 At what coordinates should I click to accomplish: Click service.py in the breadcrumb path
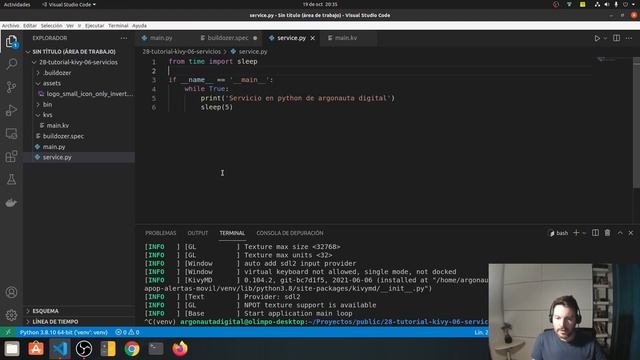pyautogui.click(x=253, y=52)
